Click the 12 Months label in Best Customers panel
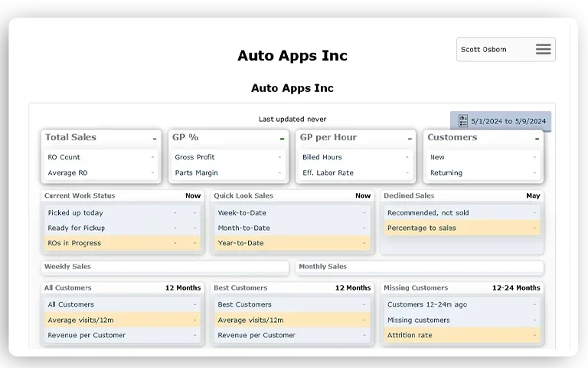588x368 pixels. (353, 287)
